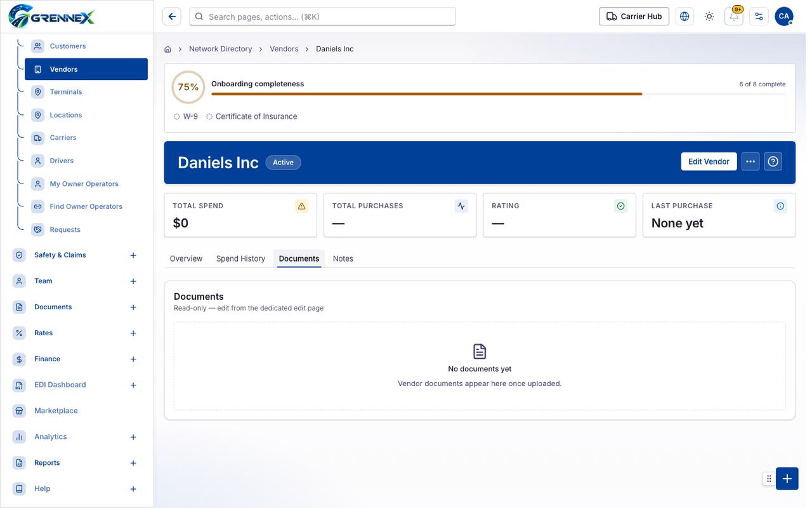Go to Network Directory breadcrumb

coord(221,49)
